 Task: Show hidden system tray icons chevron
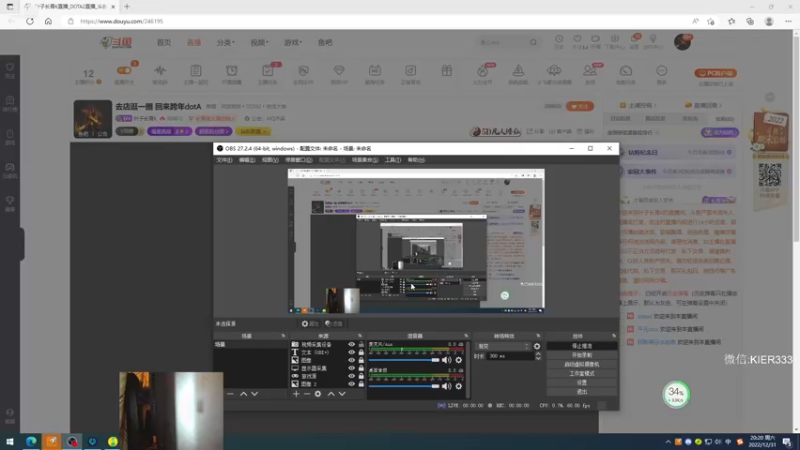[x=668, y=442]
